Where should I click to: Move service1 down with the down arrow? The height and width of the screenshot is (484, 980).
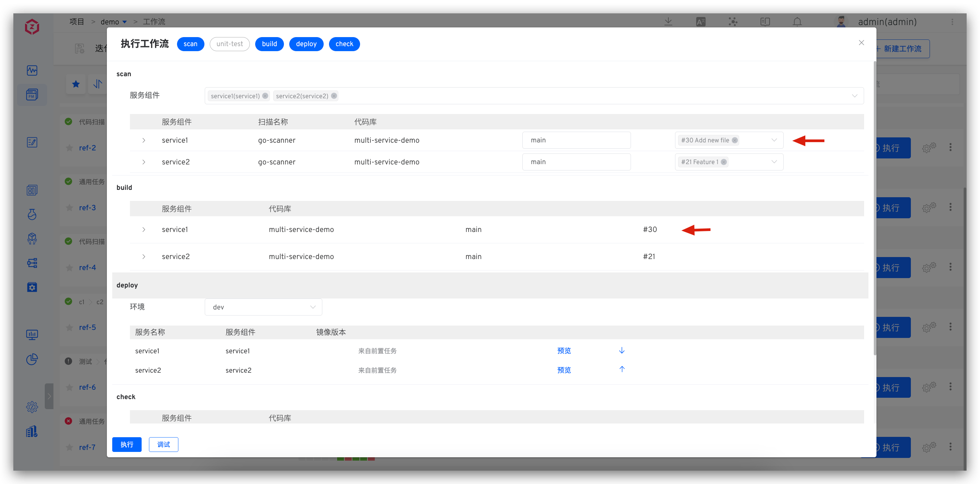pos(622,350)
